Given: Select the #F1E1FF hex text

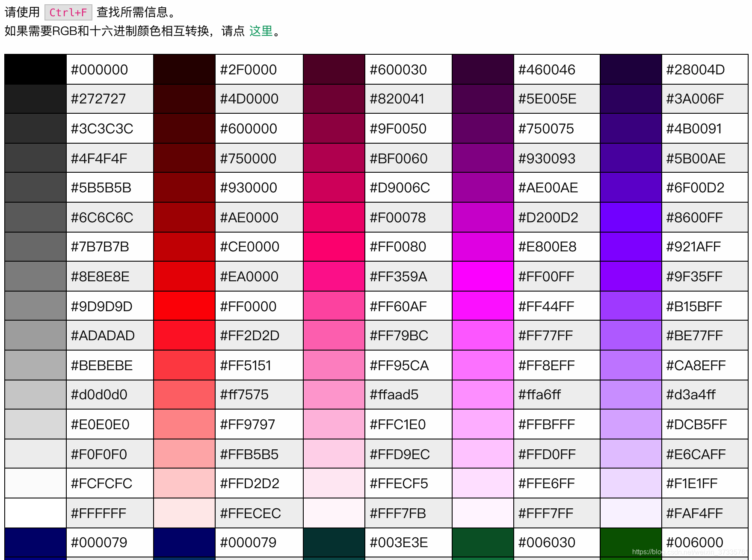Looking at the screenshot, I should [692, 483].
